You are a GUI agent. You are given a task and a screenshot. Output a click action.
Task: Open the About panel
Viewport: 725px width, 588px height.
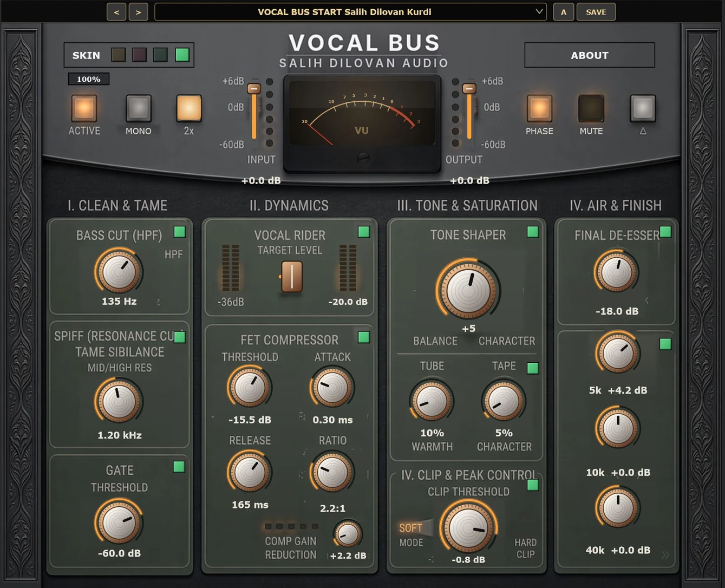pos(590,55)
